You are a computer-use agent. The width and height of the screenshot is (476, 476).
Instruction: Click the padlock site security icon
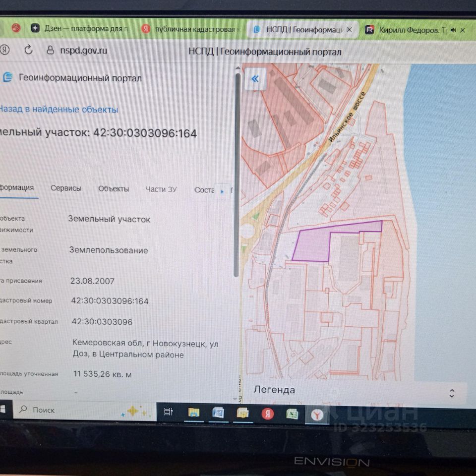pyautogui.click(x=51, y=50)
